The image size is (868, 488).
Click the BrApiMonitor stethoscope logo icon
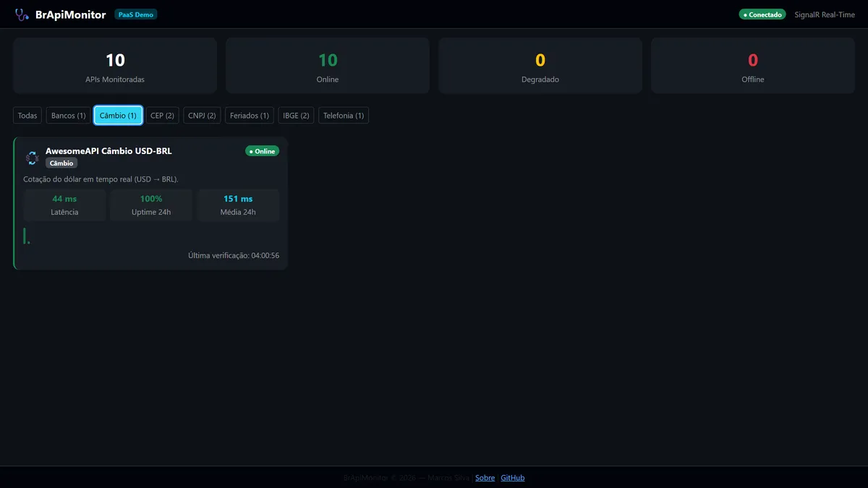click(22, 14)
